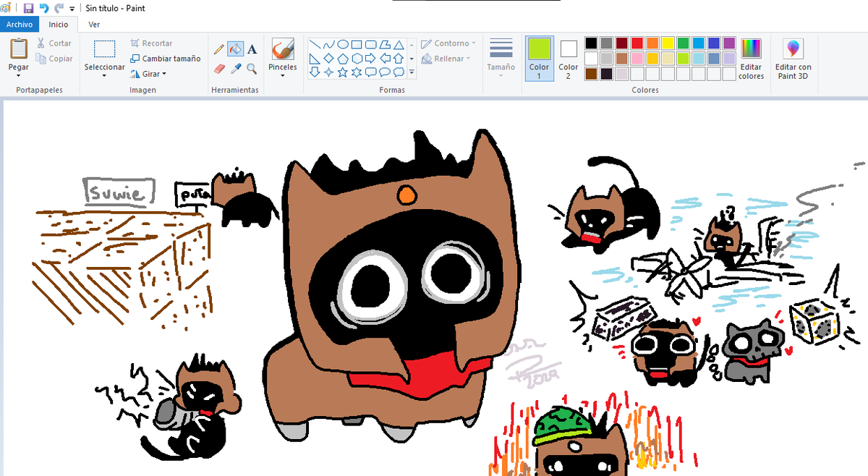
Task: Expand the full shapes gallery
Action: tap(412, 72)
